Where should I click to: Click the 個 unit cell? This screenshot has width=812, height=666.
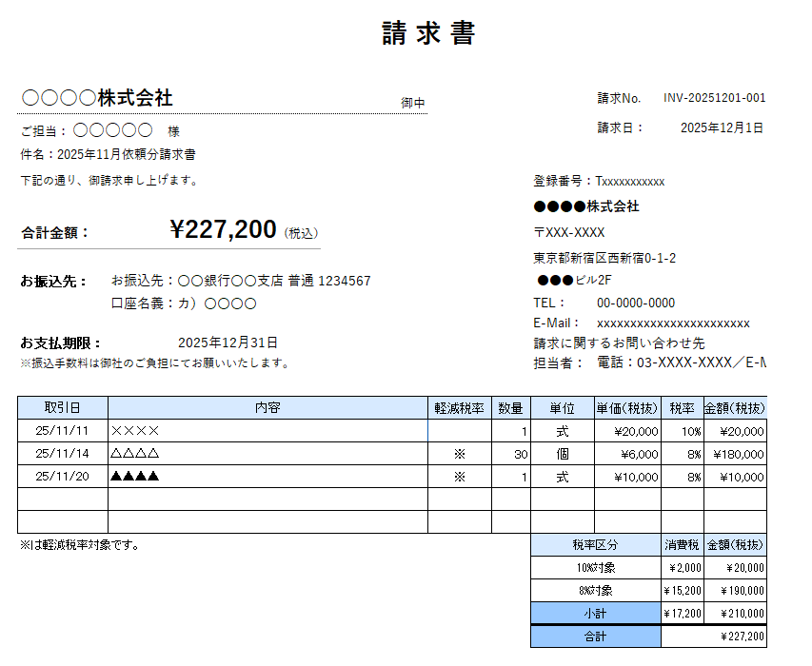point(563,454)
